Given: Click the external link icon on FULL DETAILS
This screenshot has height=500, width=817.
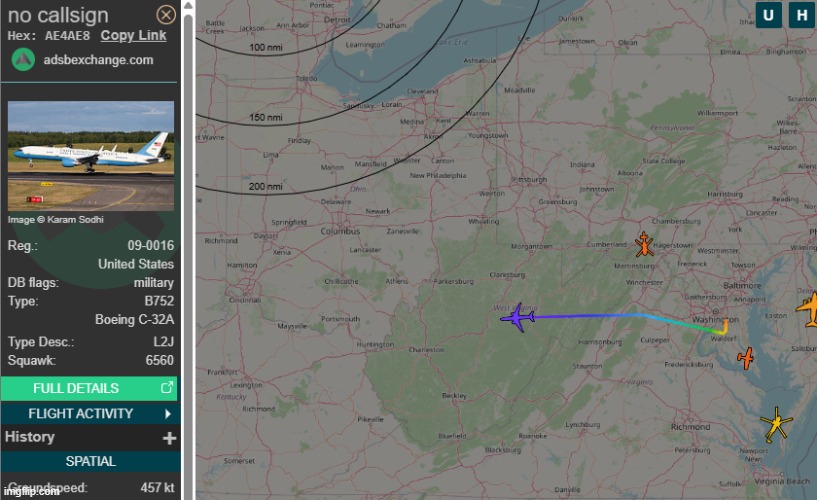Looking at the screenshot, I should [x=167, y=388].
